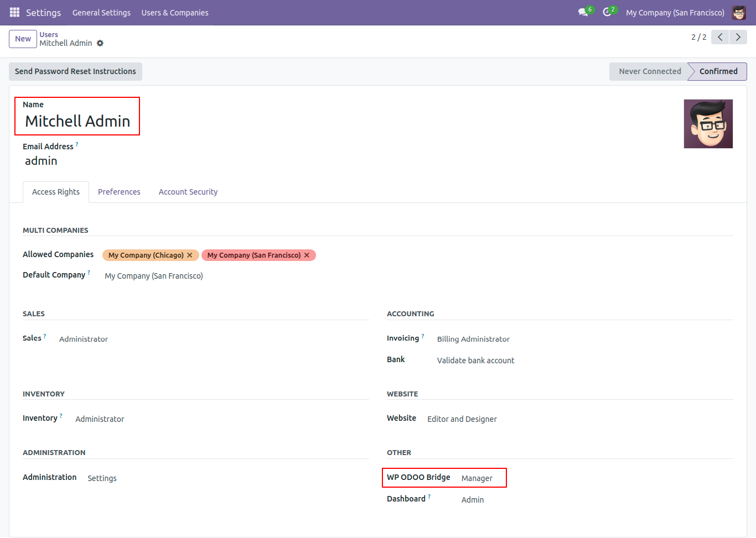The width and height of the screenshot is (756, 538).
Task: Click the Users breadcrumb link
Action: [x=49, y=34]
